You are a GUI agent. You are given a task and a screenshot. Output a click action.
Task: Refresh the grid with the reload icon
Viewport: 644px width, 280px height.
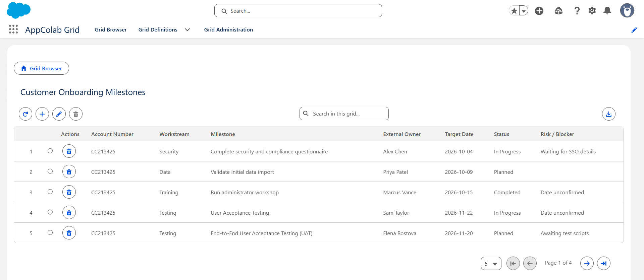click(x=25, y=114)
